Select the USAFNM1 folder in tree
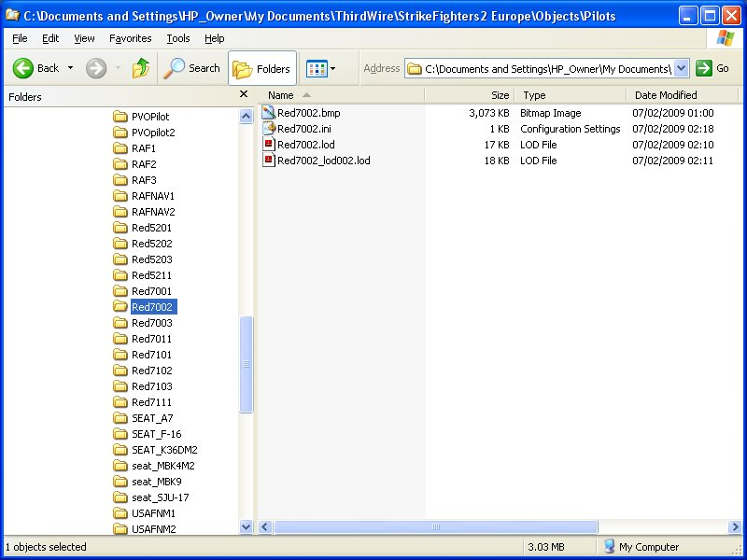The width and height of the screenshot is (747, 560). click(153, 513)
